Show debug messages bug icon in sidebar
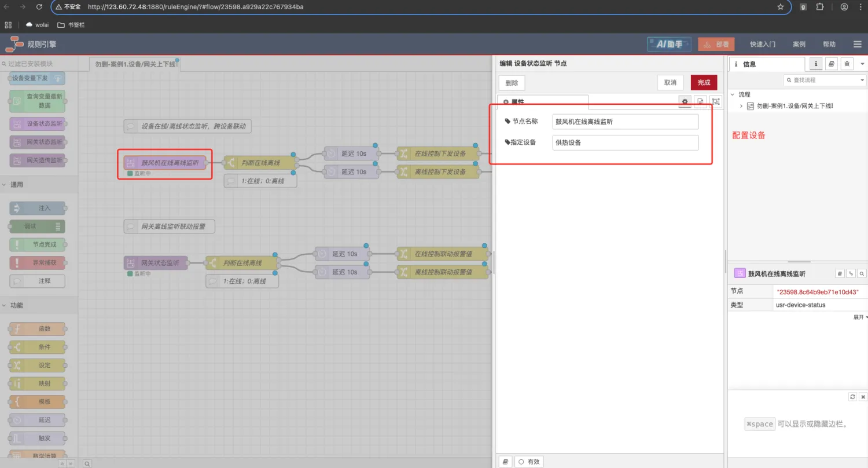The height and width of the screenshot is (468, 868). click(x=847, y=64)
